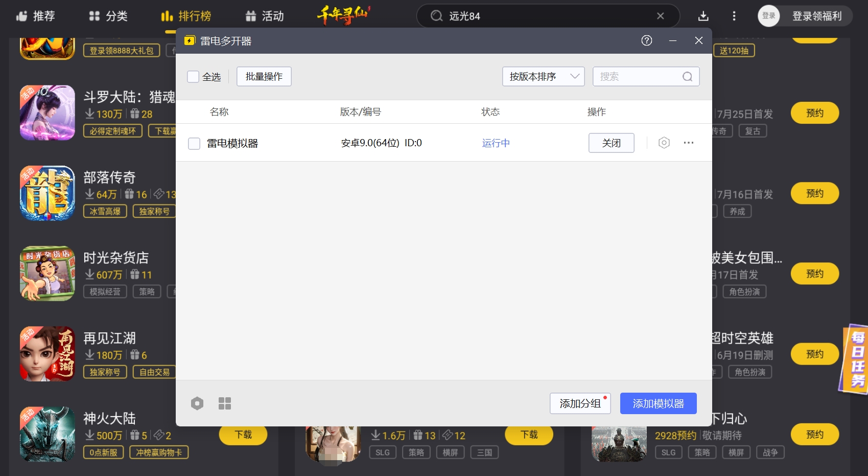Click the 冰雪高爆 tag
The width and height of the screenshot is (868, 476).
click(105, 211)
